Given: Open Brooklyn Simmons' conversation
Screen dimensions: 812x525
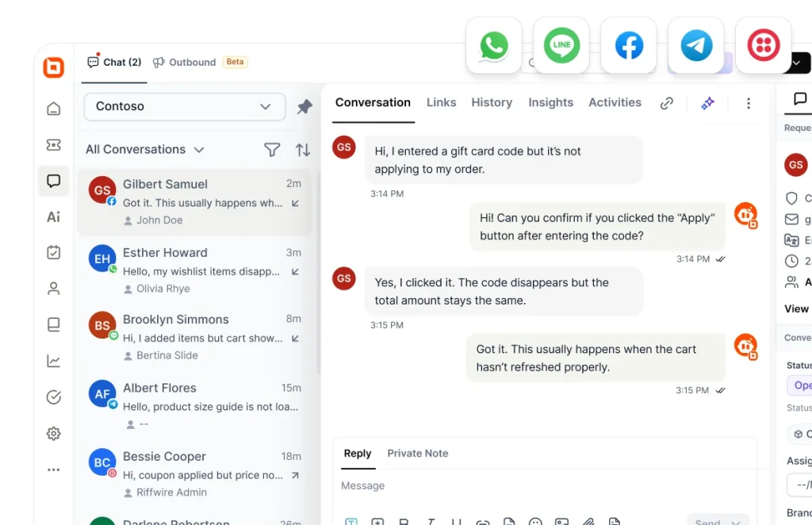Looking at the screenshot, I should coord(194,337).
